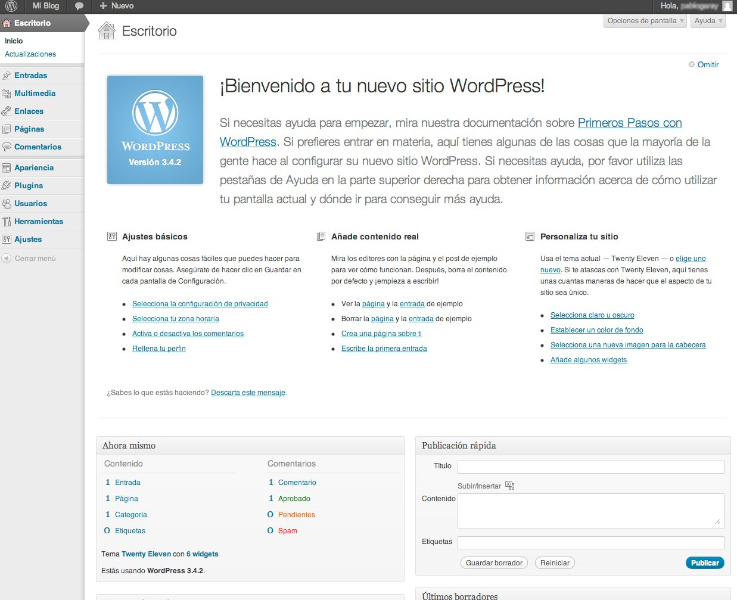Focus the Título field in Publicación rápida

pos(591,467)
